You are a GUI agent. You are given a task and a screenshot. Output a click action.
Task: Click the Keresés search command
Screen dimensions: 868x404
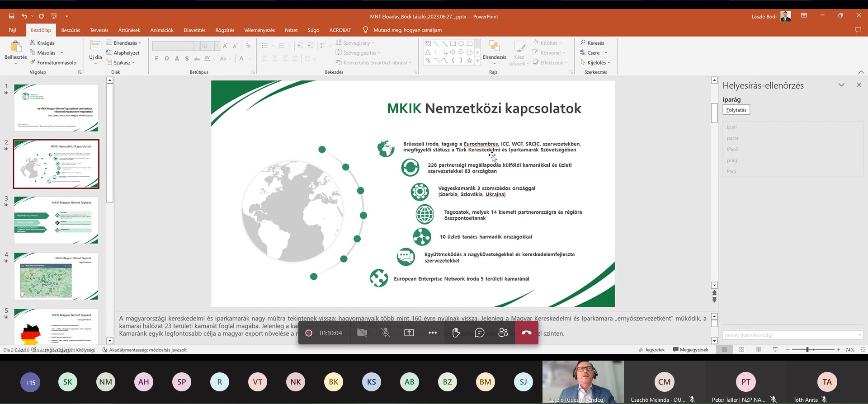(592, 43)
